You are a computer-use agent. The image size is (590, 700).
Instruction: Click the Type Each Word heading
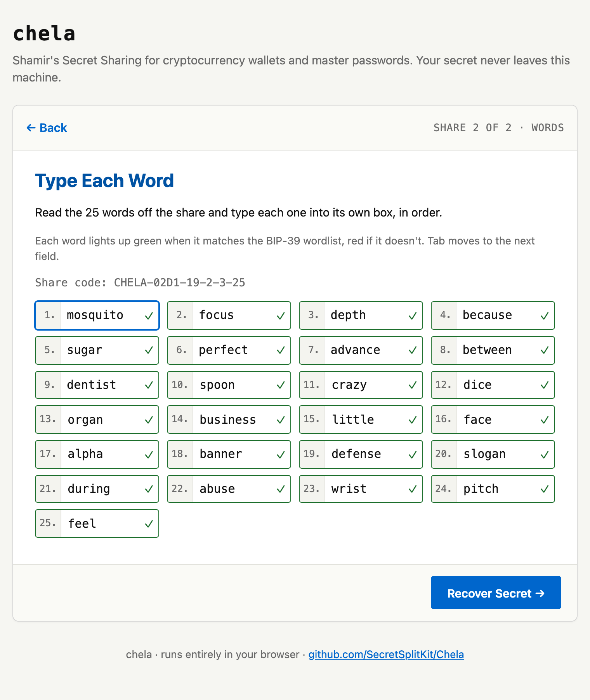click(104, 181)
